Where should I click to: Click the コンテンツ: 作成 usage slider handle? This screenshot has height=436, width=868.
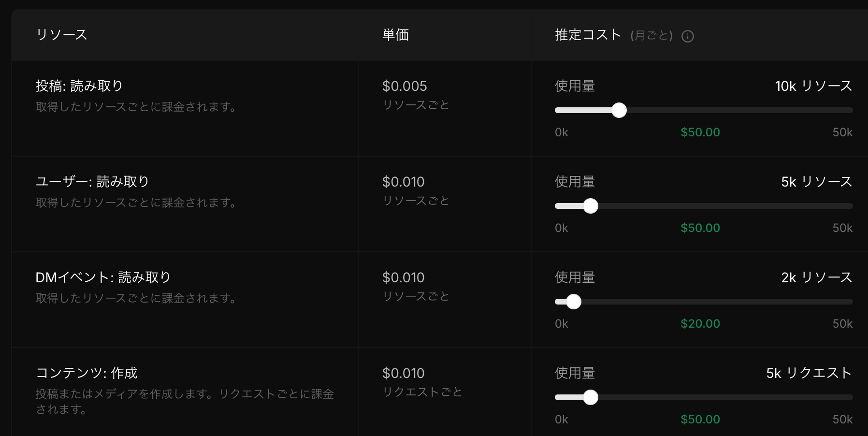tap(591, 397)
